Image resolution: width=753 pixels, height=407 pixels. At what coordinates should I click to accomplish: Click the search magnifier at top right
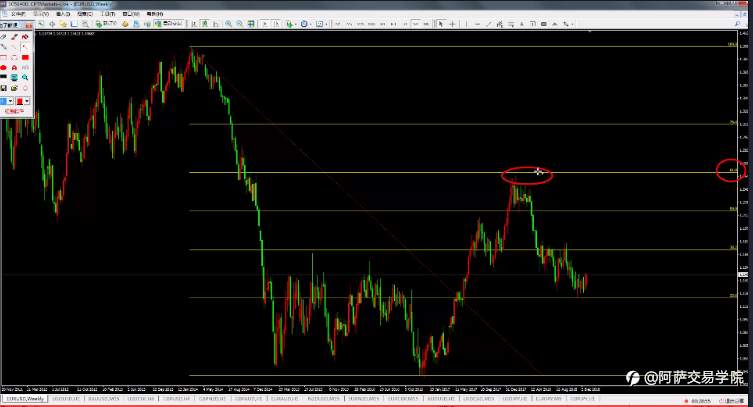[x=737, y=24]
